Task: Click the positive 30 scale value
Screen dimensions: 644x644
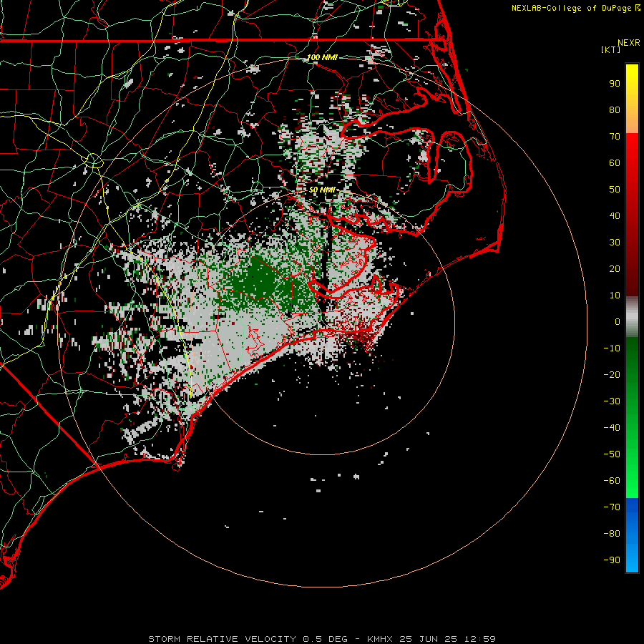Action: point(615,243)
